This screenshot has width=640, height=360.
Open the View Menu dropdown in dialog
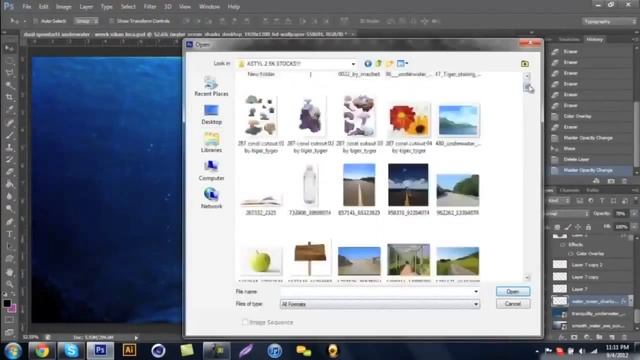coord(402,64)
